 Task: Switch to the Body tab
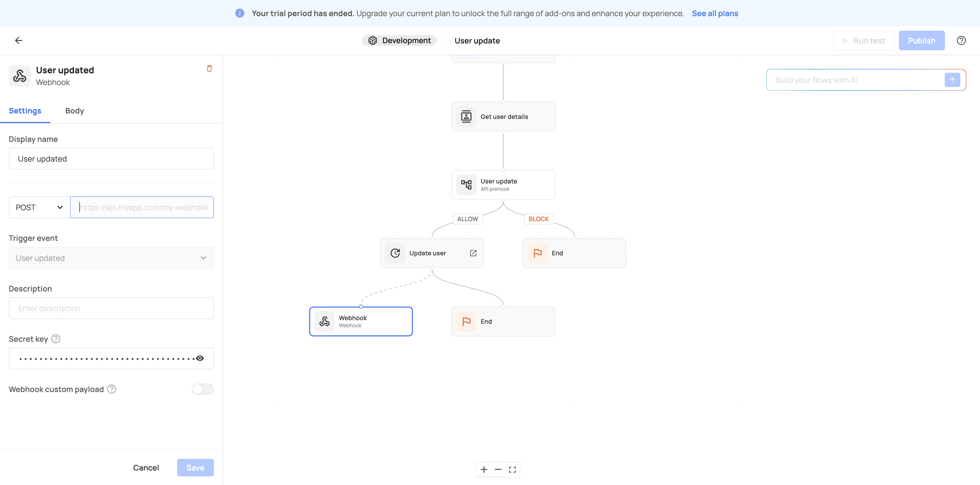pos(75,111)
